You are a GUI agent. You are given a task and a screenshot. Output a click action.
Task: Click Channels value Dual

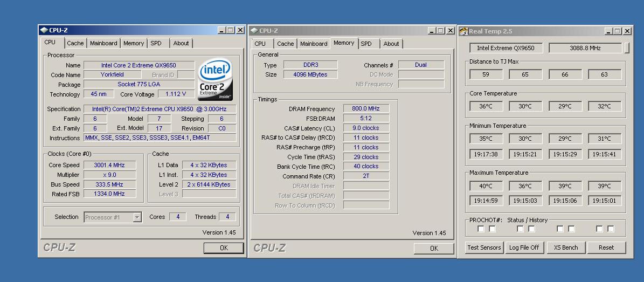[x=421, y=65]
